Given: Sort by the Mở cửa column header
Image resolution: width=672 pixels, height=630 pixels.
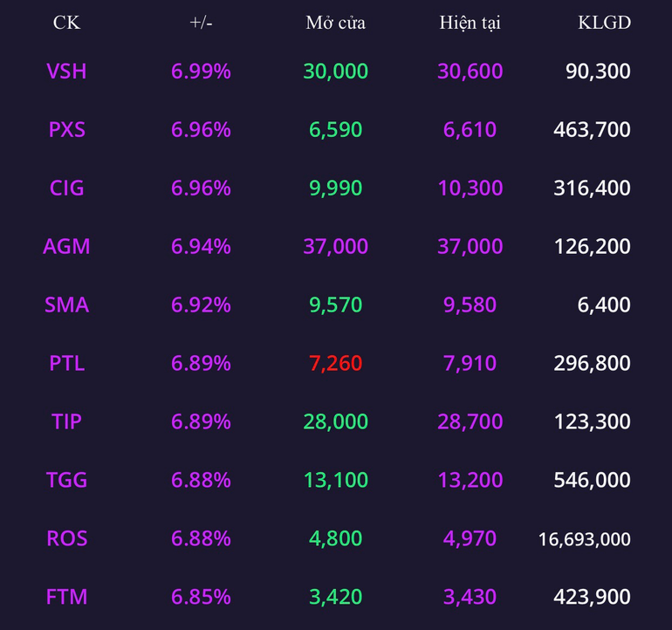Looking at the screenshot, I should (x=336, y=23).
